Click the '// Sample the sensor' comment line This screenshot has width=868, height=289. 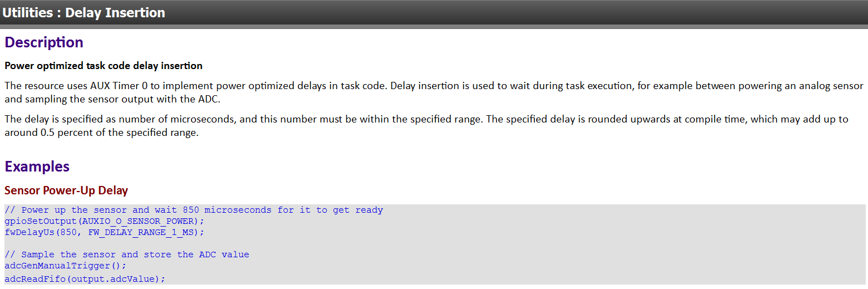coord(127,254)
